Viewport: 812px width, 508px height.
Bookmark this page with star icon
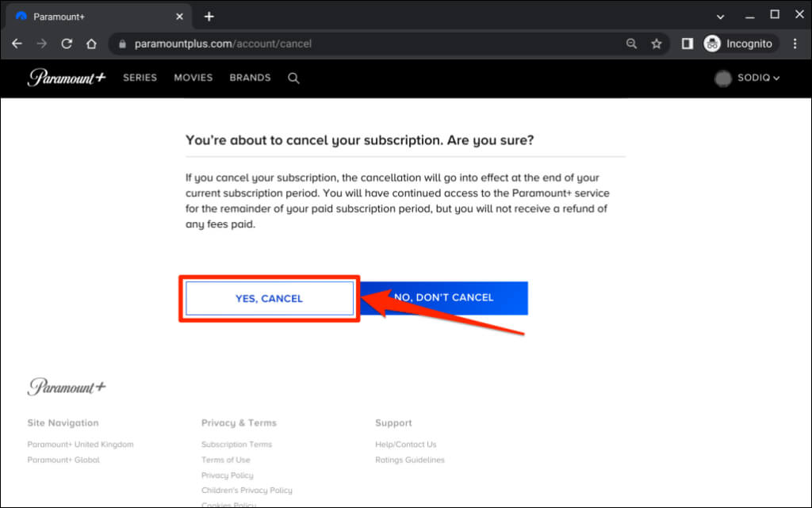(656, 44)
